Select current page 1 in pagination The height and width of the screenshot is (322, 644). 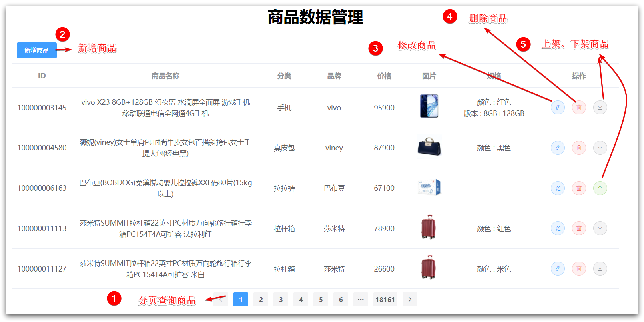coord(241,300)
